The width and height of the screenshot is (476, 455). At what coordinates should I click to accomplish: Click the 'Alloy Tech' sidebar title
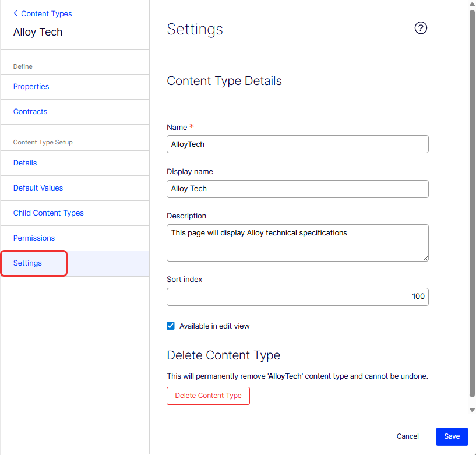coord(38,32)
